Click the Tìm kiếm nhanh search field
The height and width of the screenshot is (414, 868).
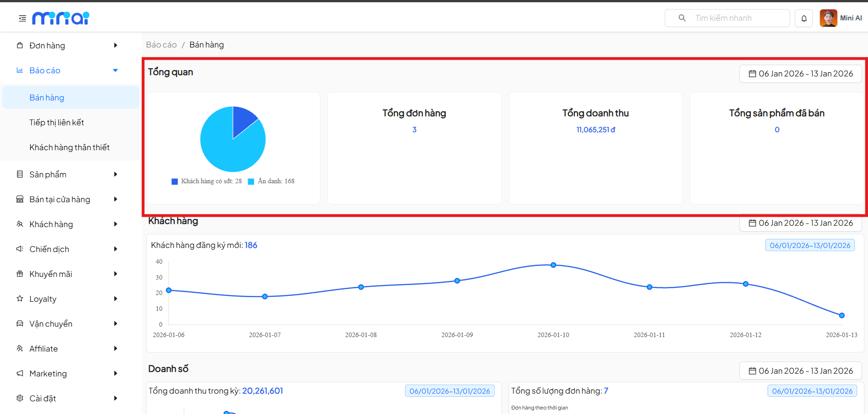733,18
